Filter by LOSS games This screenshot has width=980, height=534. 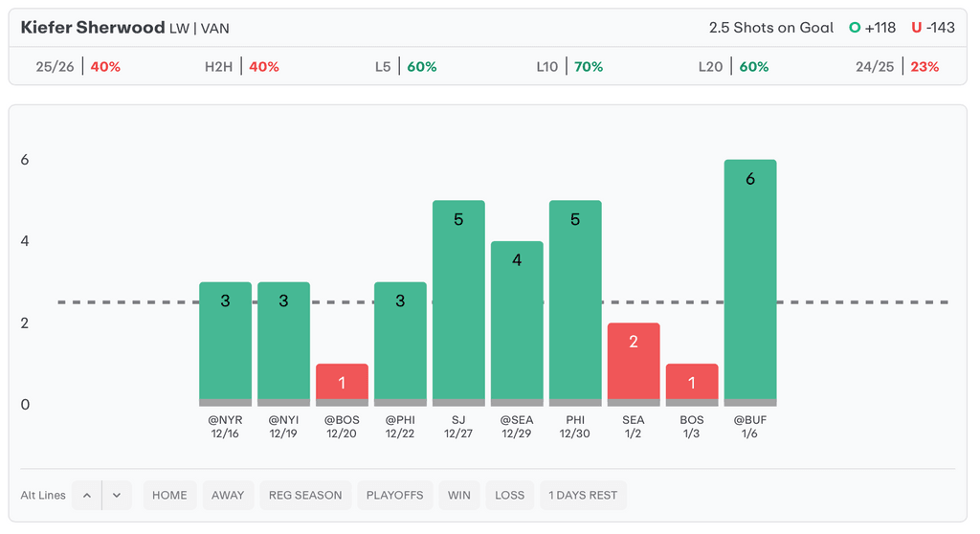click(x=510, y=495)
